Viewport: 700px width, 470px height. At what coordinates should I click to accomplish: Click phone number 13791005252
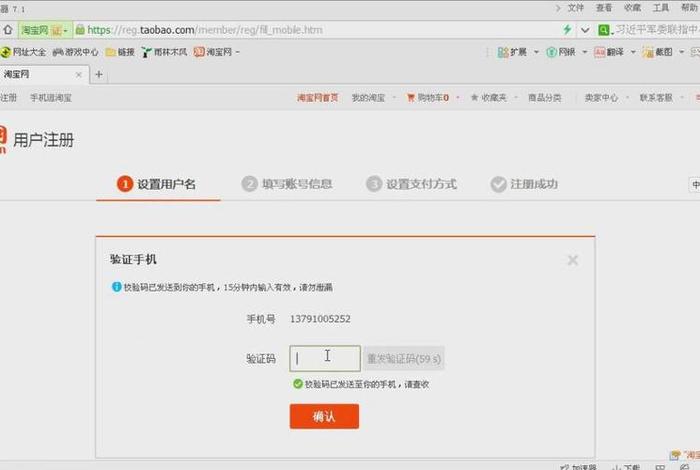320,319
